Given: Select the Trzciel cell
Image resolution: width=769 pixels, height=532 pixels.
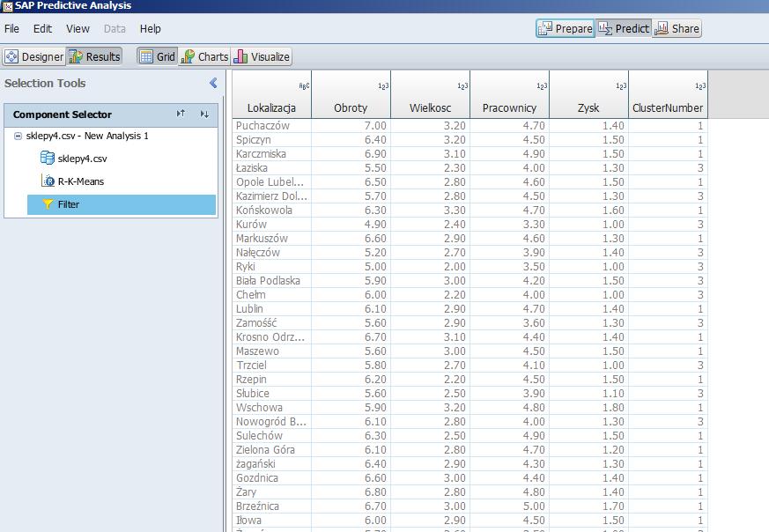Looking at the screenshot, I should tap(271, 366).
